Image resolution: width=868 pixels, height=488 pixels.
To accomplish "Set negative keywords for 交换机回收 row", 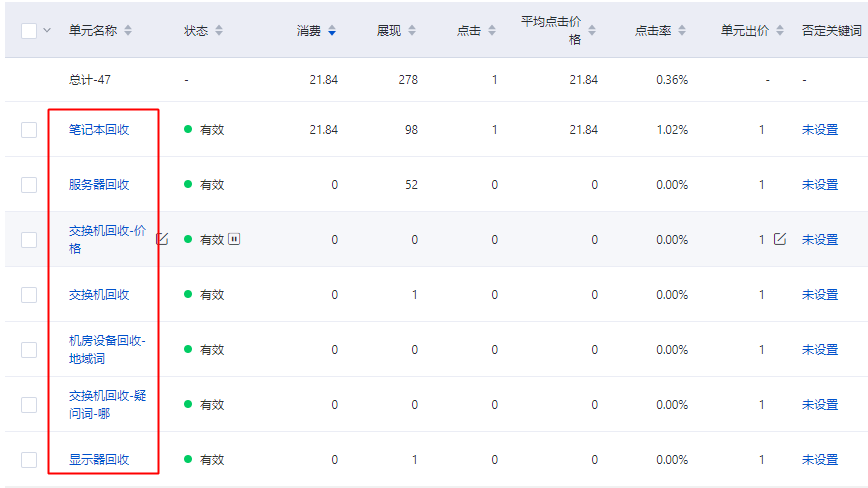I will (820, 295).
